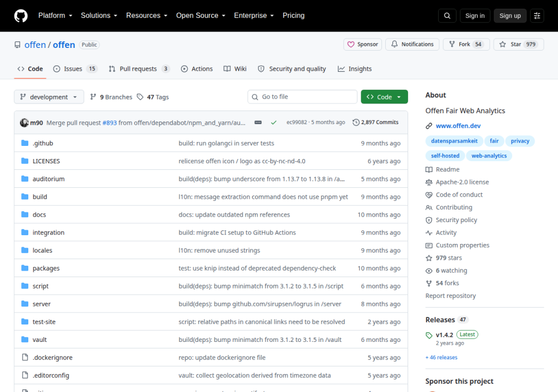Click the Sign up button

point(510,16)
